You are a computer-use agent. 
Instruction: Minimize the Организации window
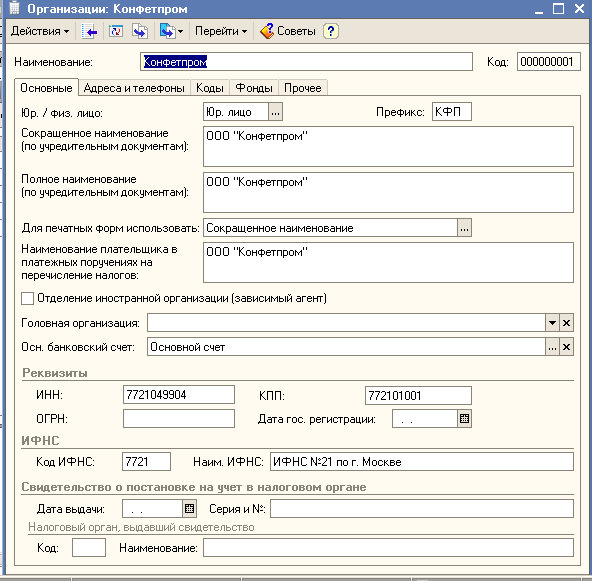pos(539,9)
